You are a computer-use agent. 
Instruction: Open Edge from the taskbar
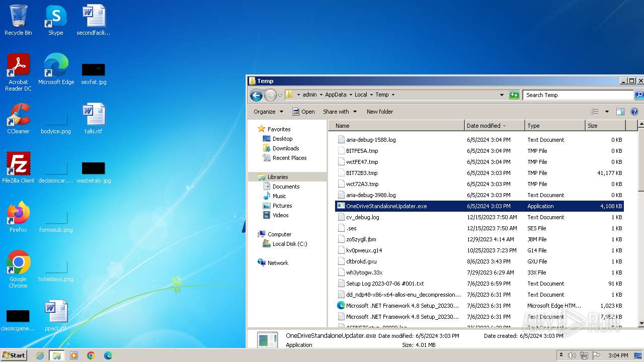108,355
